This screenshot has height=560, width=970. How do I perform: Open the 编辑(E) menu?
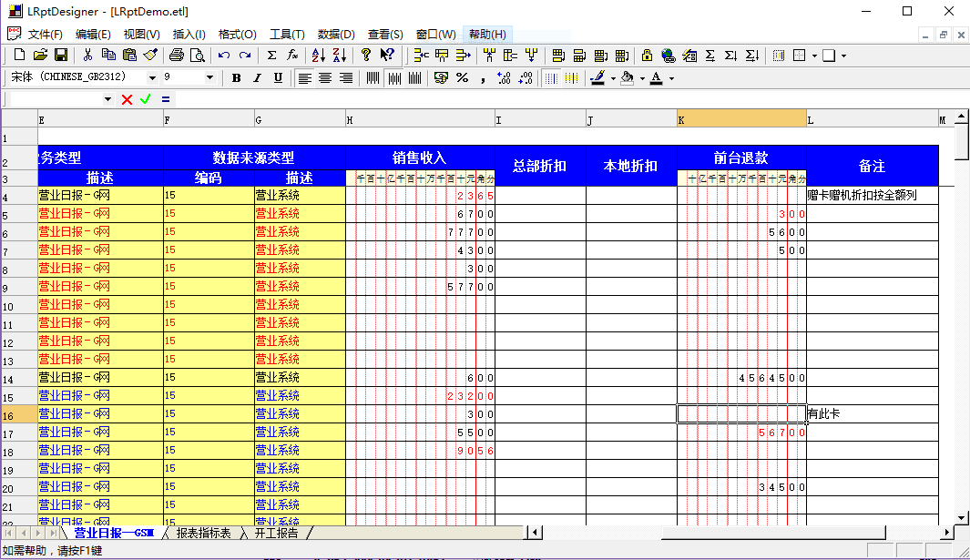click(x=93, y=34)
